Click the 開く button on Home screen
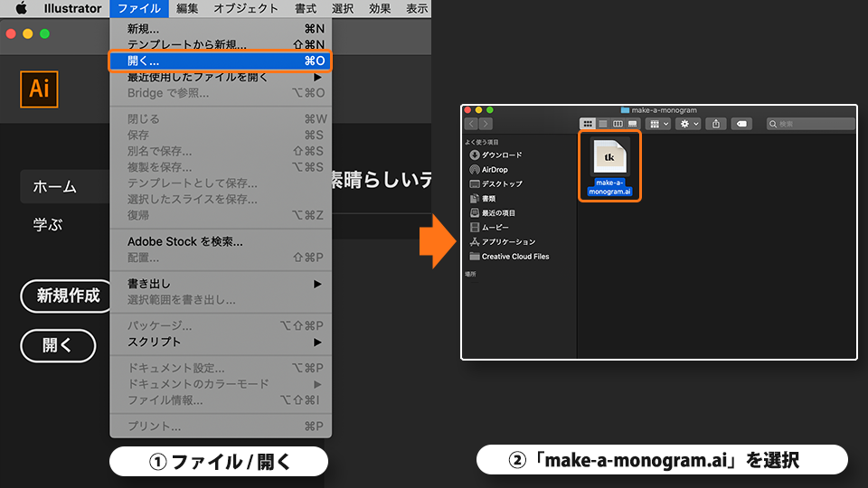The width and height of the screenshot is (868, 488). (x=58, y=346)
